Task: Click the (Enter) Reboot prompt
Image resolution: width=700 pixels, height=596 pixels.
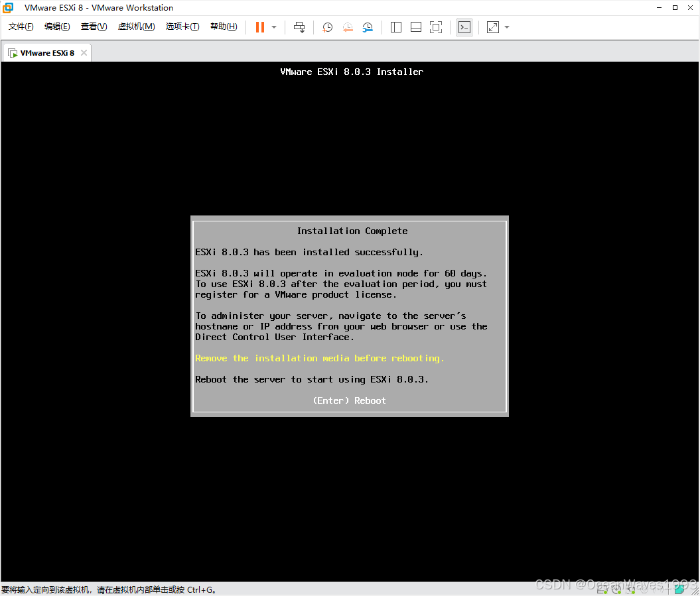Action: [350, 400]
